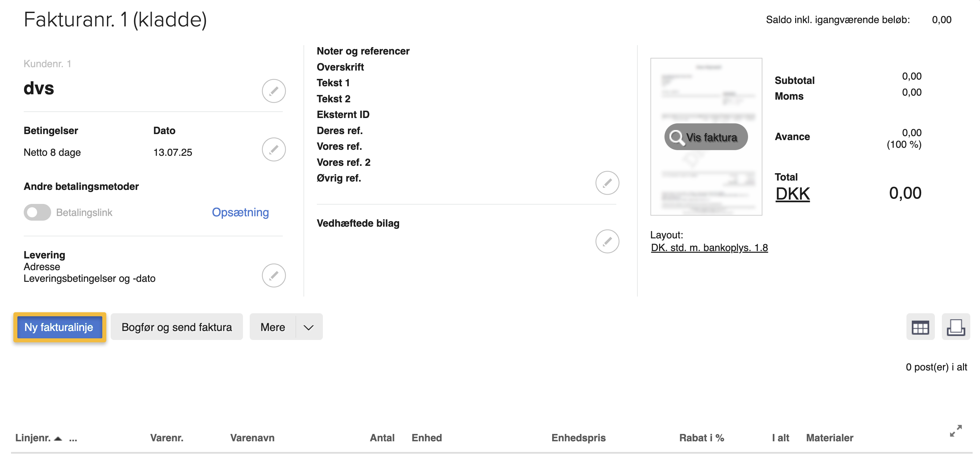Click the print icon button

coord(955,327)
